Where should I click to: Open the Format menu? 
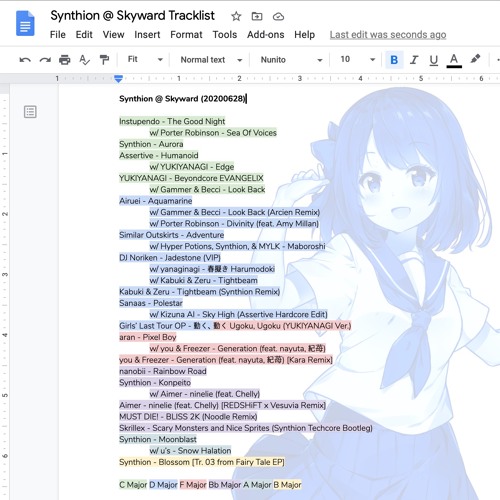[186, 35]
